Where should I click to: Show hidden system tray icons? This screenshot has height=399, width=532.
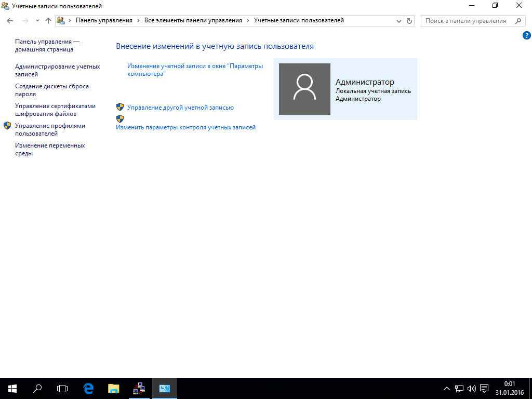(x=446, y=388)
